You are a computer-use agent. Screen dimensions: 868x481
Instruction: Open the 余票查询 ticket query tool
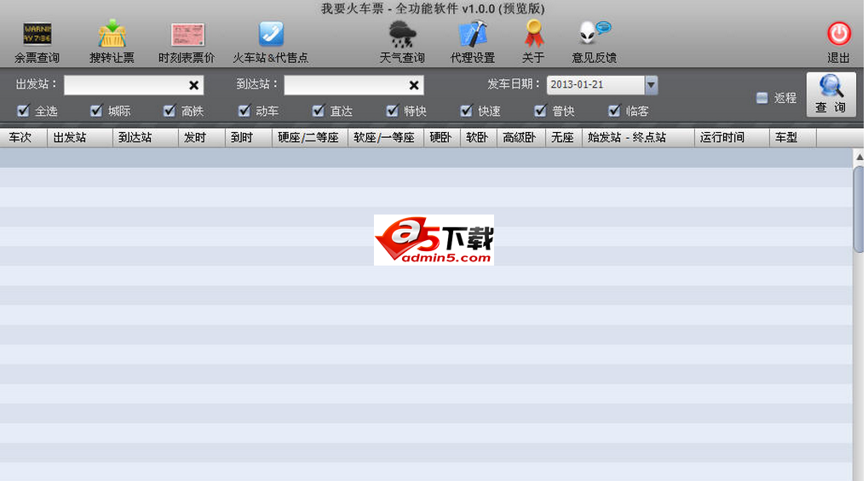point(37,36)
